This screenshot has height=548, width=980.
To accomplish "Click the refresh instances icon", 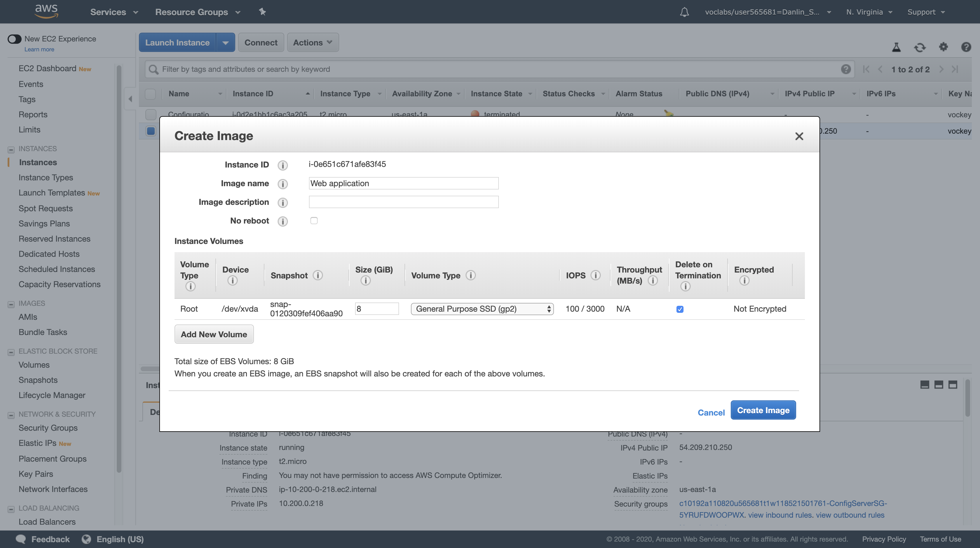I will point(920,48).
